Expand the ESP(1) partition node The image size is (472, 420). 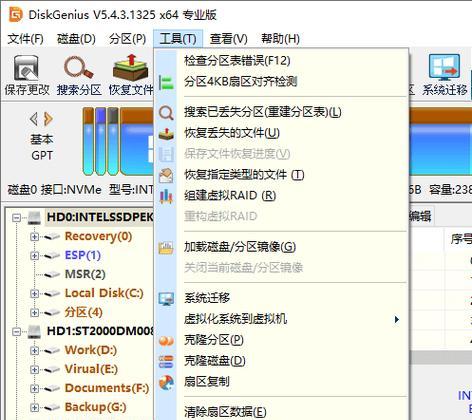pos(34,256)
